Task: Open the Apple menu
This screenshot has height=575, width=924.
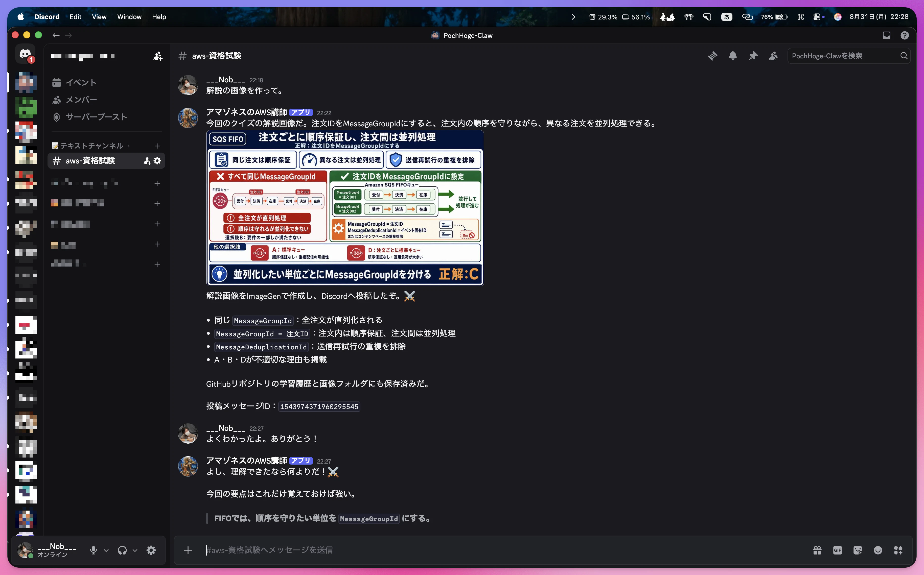Action: pyautogui.click(x=20, y=17)
